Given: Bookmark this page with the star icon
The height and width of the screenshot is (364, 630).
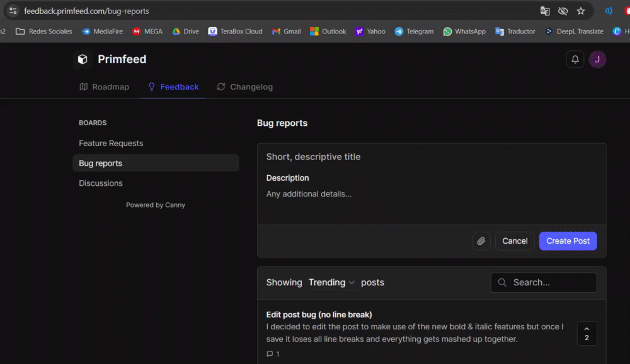Looking at the screenshot, I should tap(581, 11).
